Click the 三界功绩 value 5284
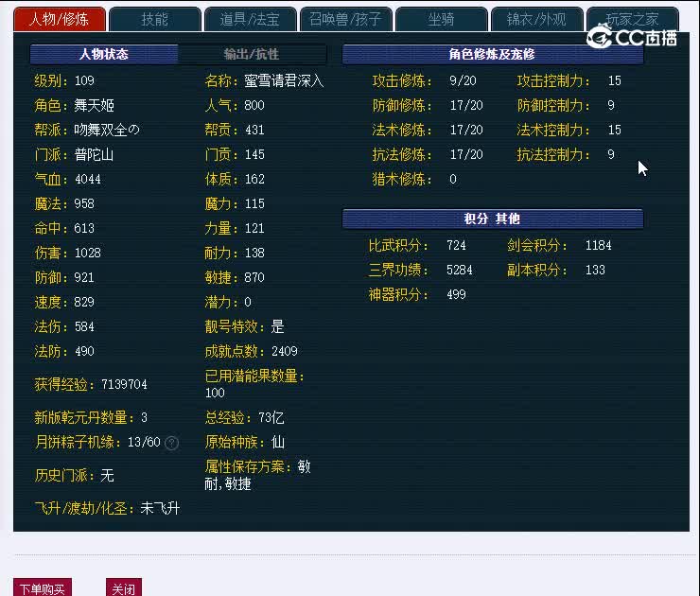The width and height of the screenshot is (700, 596). 460,270
